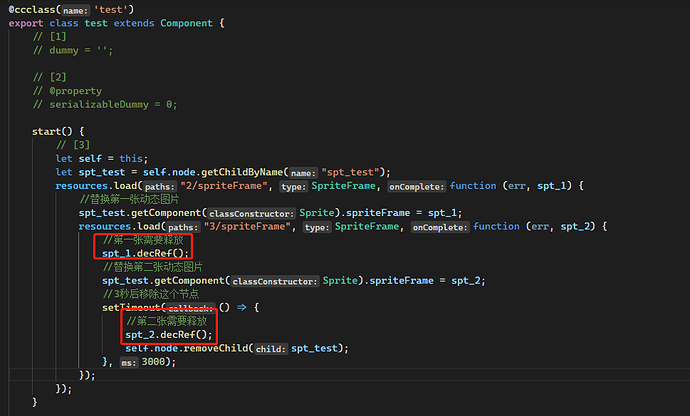Image resolution: width=690 pixels, height=416 pixels.
Task: Click the start() method name
Action: click(46, 131)
